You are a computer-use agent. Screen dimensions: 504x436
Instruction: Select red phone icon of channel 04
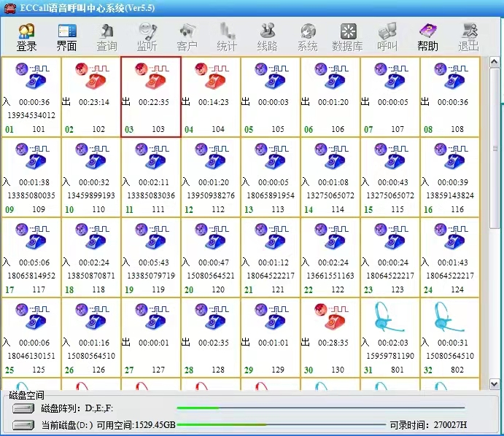pos(212,76)
